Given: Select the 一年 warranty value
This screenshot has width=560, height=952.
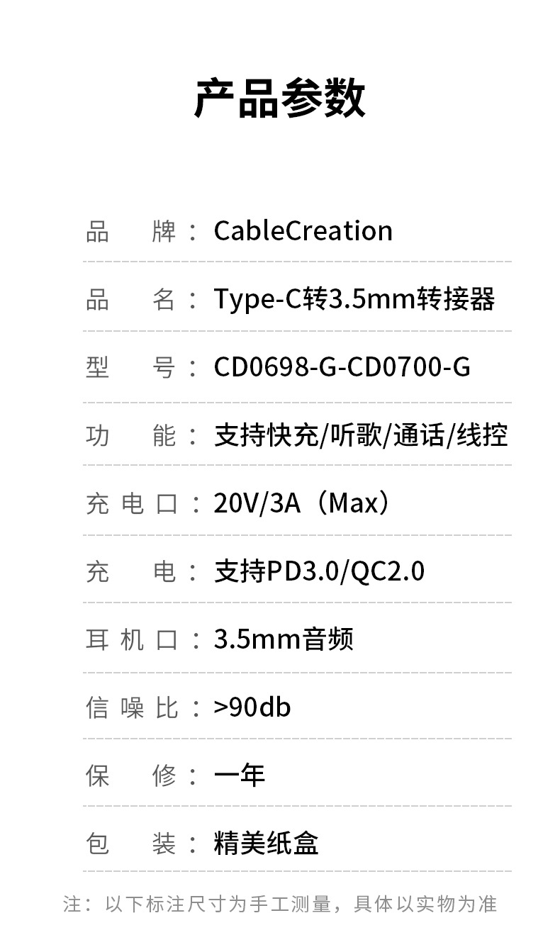Looking at the screenshot, I should [240, 775].
